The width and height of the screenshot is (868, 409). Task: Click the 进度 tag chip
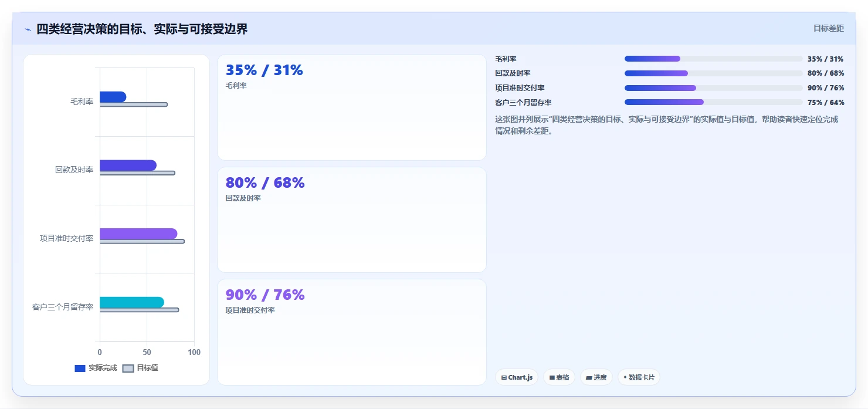596,377
